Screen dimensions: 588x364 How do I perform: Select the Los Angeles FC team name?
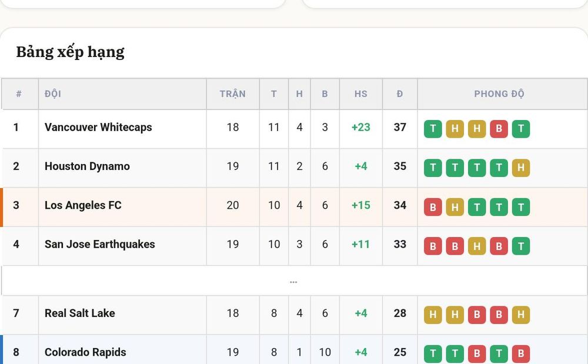(x=83, y=205)
